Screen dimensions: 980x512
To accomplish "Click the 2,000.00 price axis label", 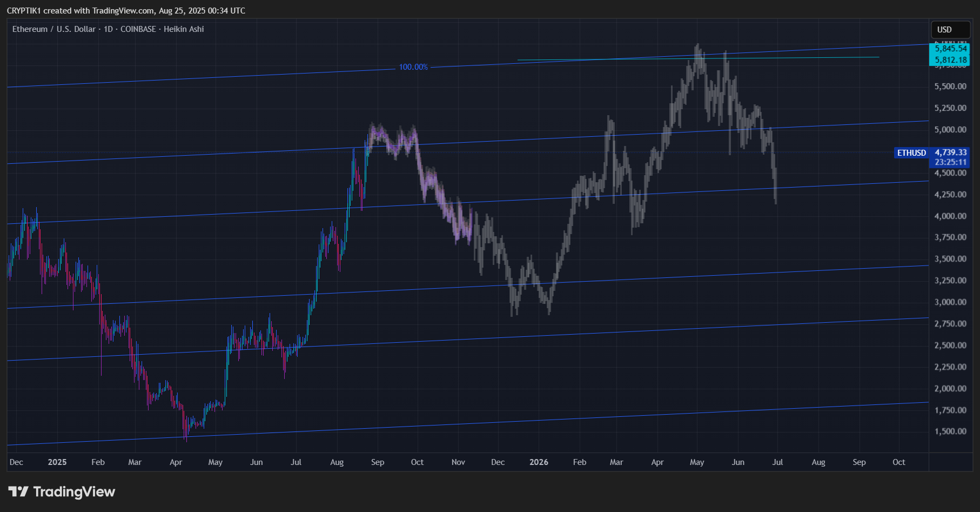I will (950, 389).
